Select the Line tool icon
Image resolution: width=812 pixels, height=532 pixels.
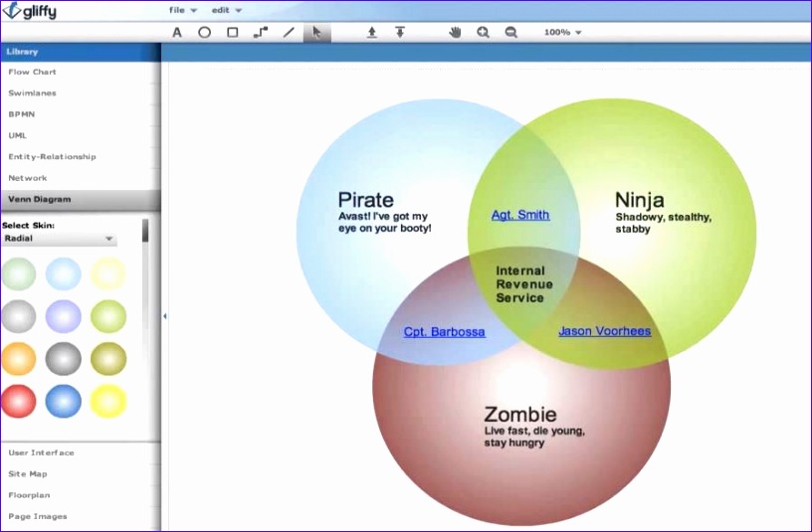click(289, 33)
